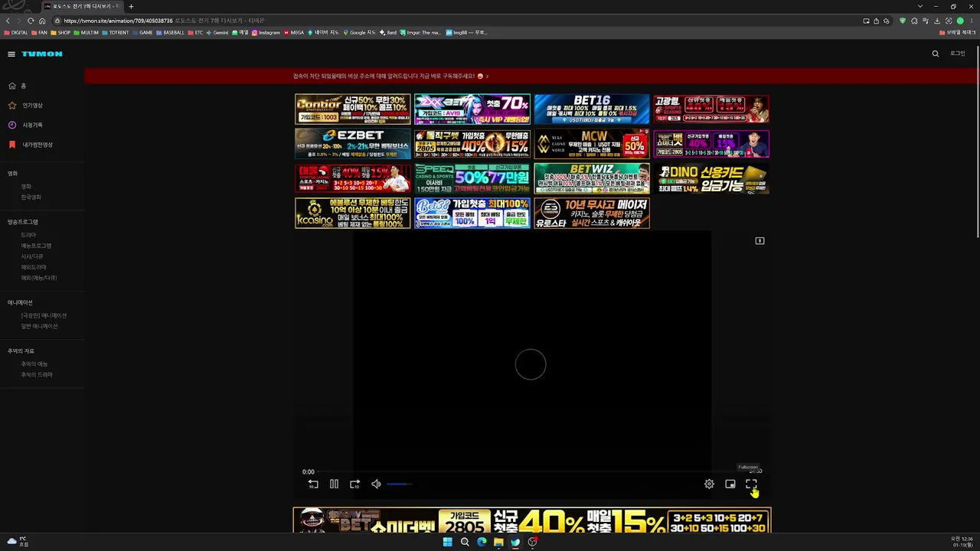Toggle theater mode icon above player
This screenshot has width=980, height=551.
coord(759,241)
